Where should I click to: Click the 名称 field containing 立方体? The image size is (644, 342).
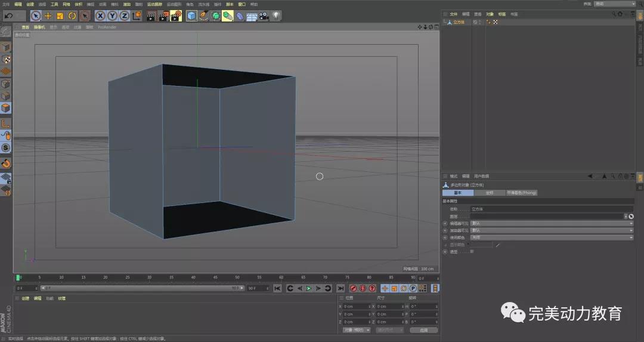click(x=552, y=209)
